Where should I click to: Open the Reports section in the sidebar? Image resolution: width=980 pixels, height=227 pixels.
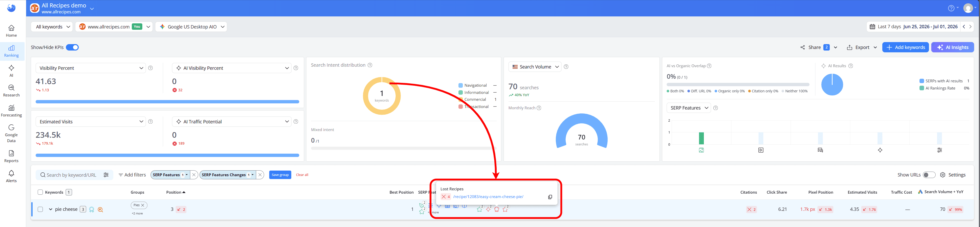point(12,156)
